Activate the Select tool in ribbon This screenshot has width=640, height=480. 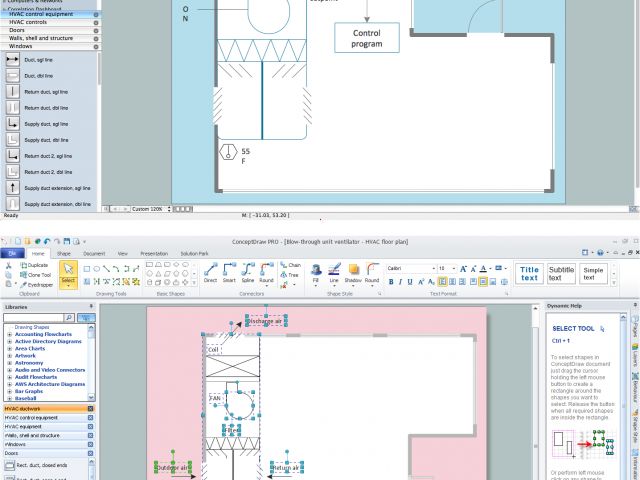point(68,274)
